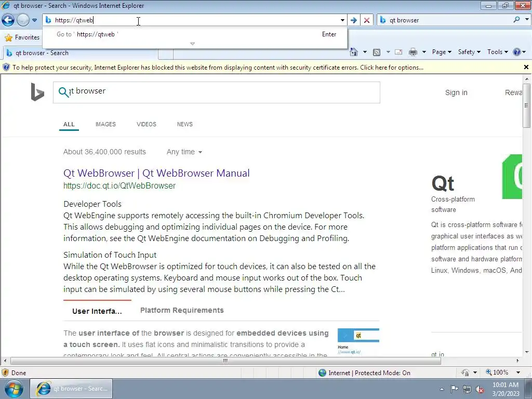Screen dimensions: 532x399
Task: Click the Internet Explorer taskbar button
Action: point(71,389)
